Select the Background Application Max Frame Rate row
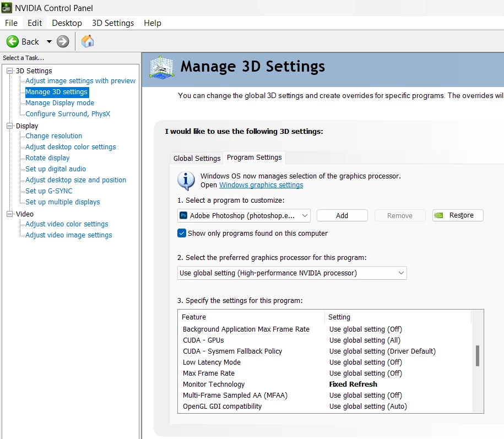 324,329
